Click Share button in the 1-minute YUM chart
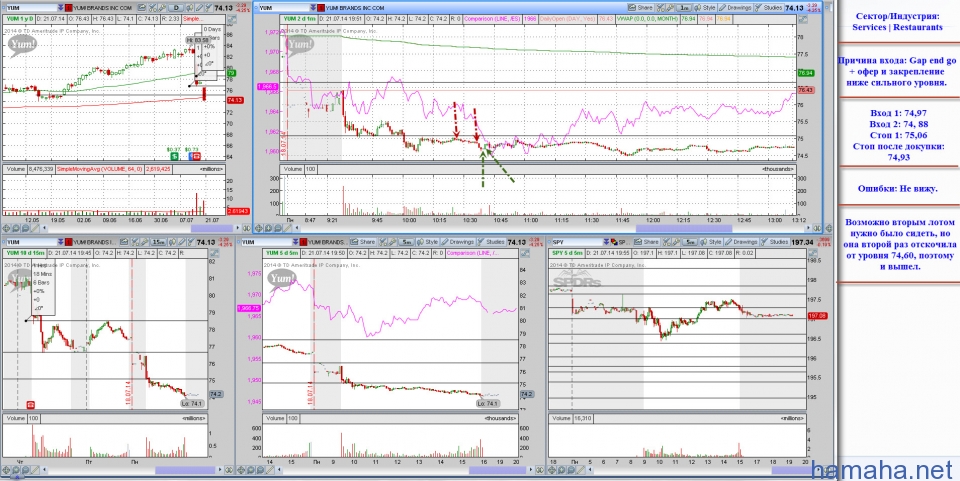960x481 pixels. click(x=641, y=8)
